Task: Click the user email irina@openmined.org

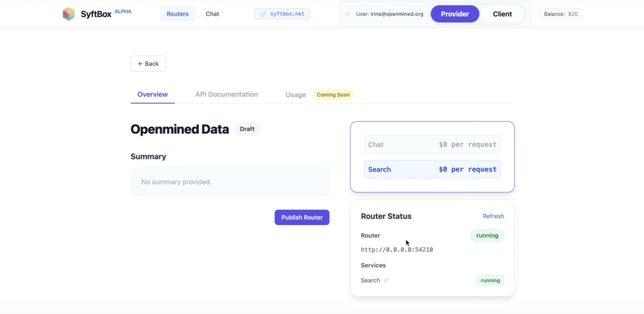Action: coord(397,14)
